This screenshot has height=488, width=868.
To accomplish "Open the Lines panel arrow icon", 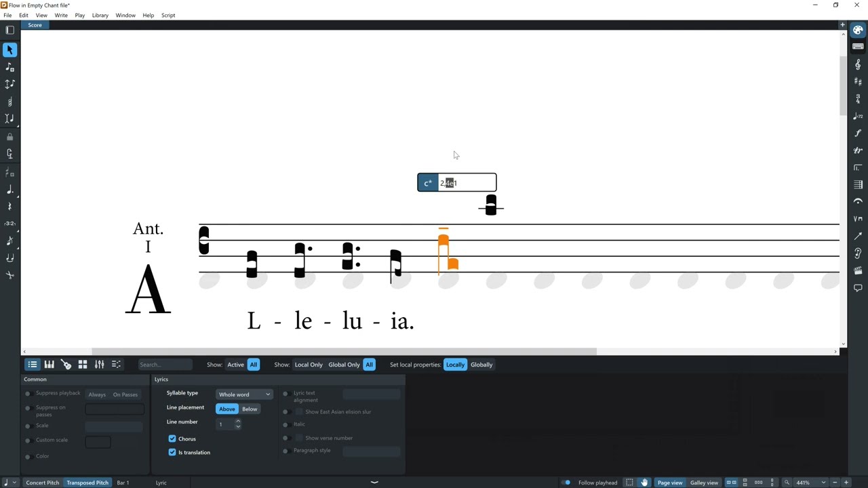I will click(858, 236).
